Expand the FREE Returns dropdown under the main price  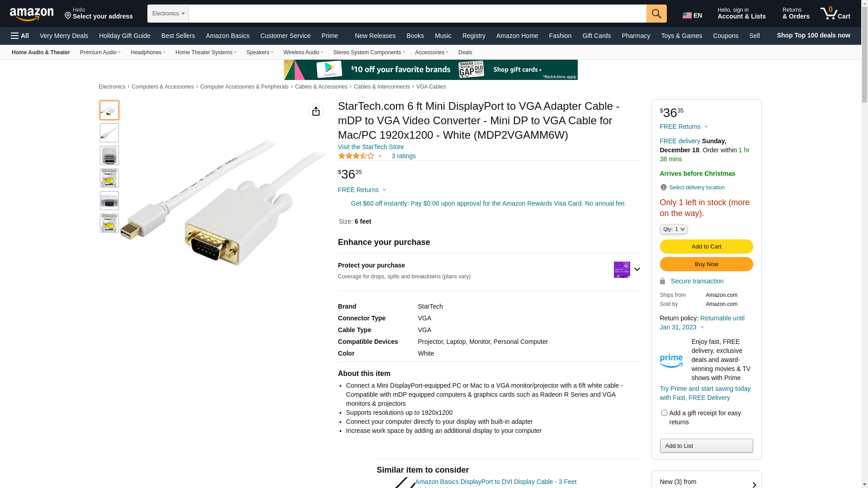(362, 190)
